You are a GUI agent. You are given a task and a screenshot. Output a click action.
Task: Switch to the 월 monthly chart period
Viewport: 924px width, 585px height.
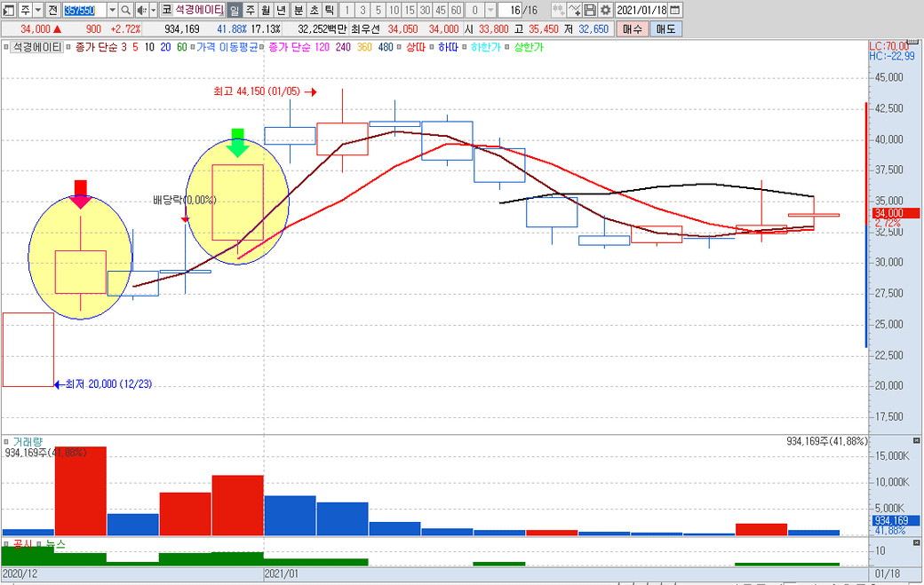(266, 10)
